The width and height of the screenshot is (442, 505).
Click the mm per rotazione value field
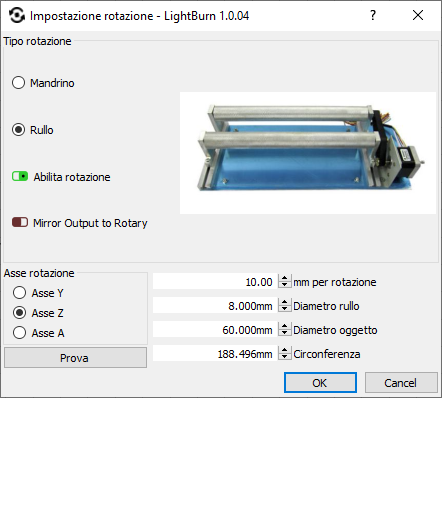pos(215,282)
